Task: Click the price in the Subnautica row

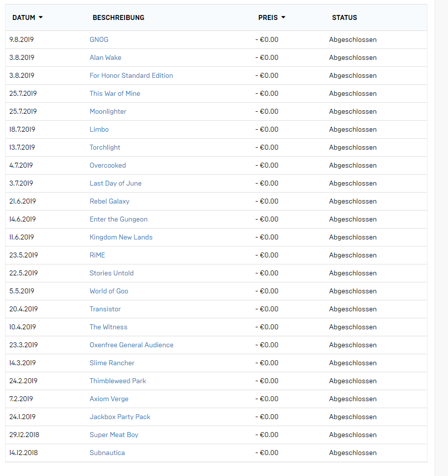Action: 267,453
